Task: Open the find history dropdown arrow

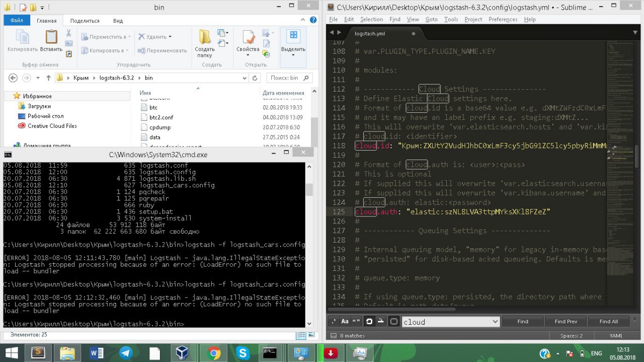Action: pyautogui.click(x=495, y=322)
